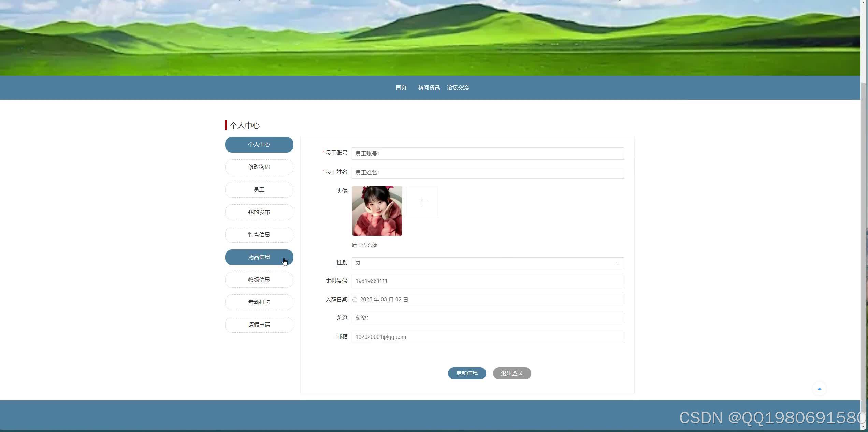Click the 退出登录 button
Screen dimensions: 868x432
point(512,373)
